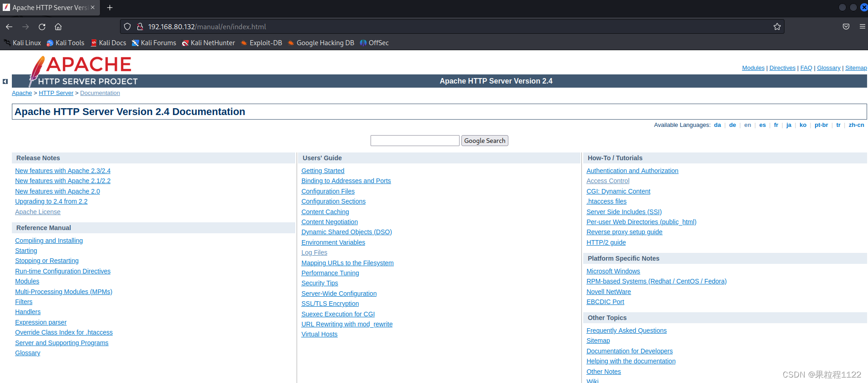The height and width of the screenshot is (383, 868).
Task: Open Frequently Asked Questions link
Action: [x=626, y=331]
